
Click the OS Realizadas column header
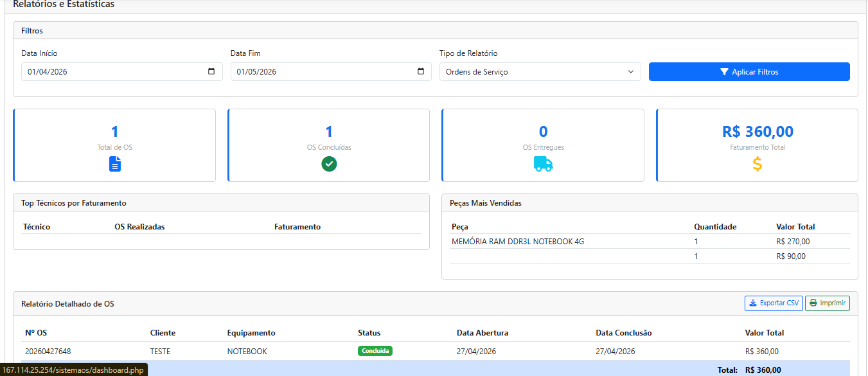pyautogui.click(x=139, y=227)
